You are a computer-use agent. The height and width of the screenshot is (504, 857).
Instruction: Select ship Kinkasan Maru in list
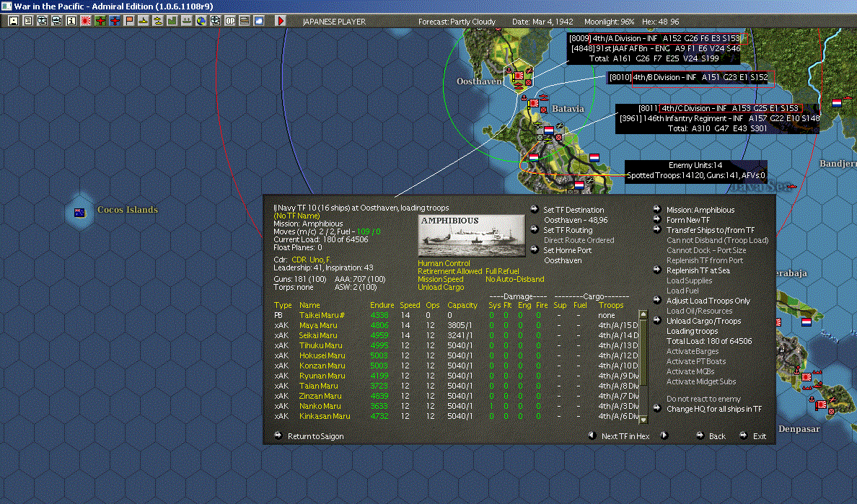pos(325,416)
